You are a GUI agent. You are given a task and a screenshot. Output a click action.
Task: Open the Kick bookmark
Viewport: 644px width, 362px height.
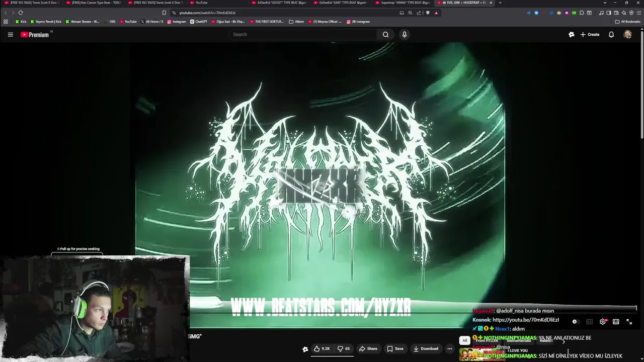pos(21,22)
